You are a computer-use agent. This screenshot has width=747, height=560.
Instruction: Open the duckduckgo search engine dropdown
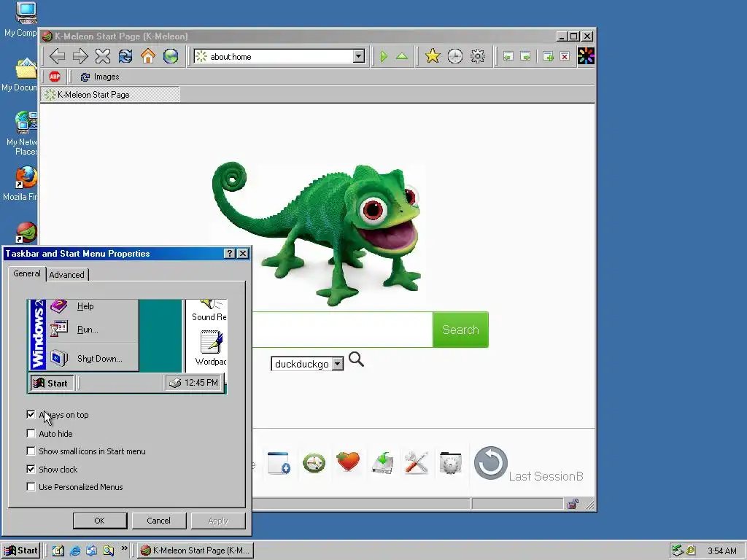tap(338, 364)
